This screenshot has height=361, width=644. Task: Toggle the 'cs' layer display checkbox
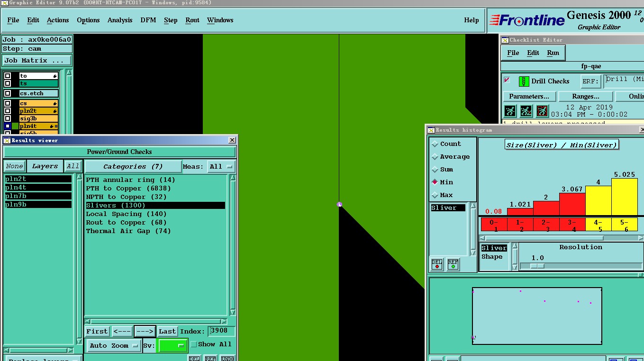[x=8, y=103]
